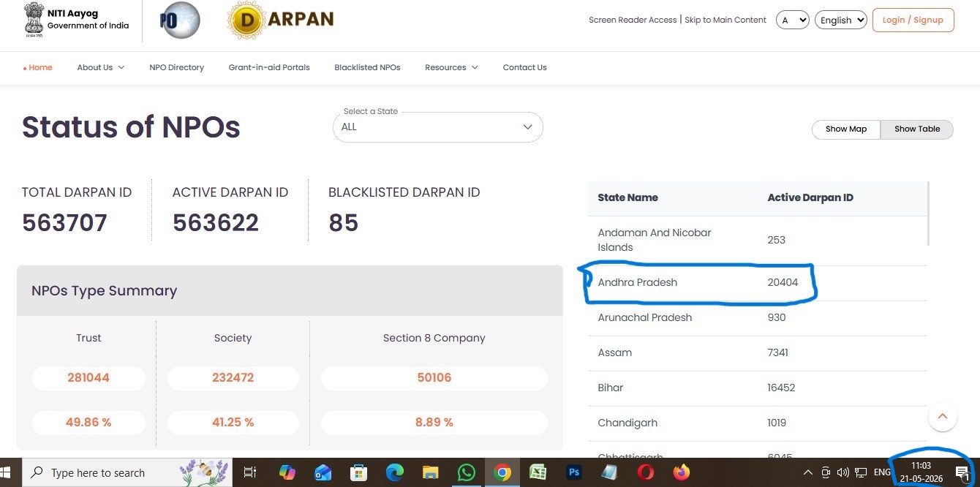Switch to Show Map view
The height and width of the screenshot is (487, 980).
point(846,129)
